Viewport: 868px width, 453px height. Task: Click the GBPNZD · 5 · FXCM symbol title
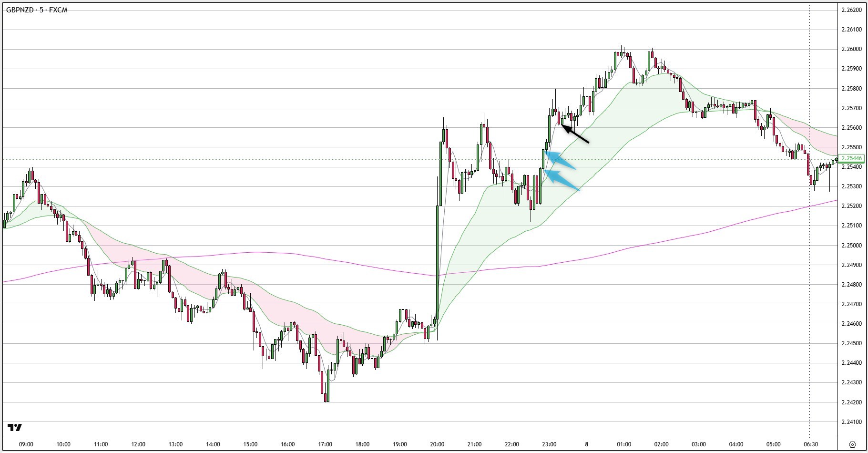click(37, 10)
